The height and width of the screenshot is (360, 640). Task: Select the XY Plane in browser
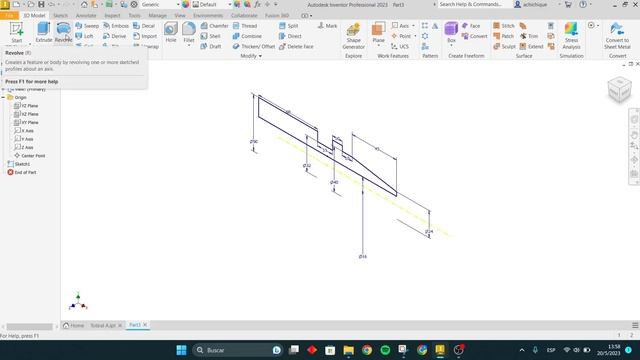[27, 122]
